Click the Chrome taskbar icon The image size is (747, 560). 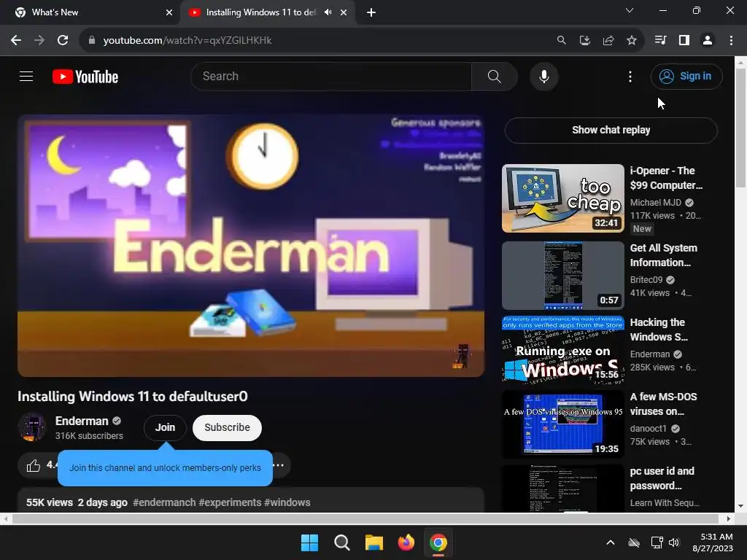pyautogui.click(x=438, y=542)
